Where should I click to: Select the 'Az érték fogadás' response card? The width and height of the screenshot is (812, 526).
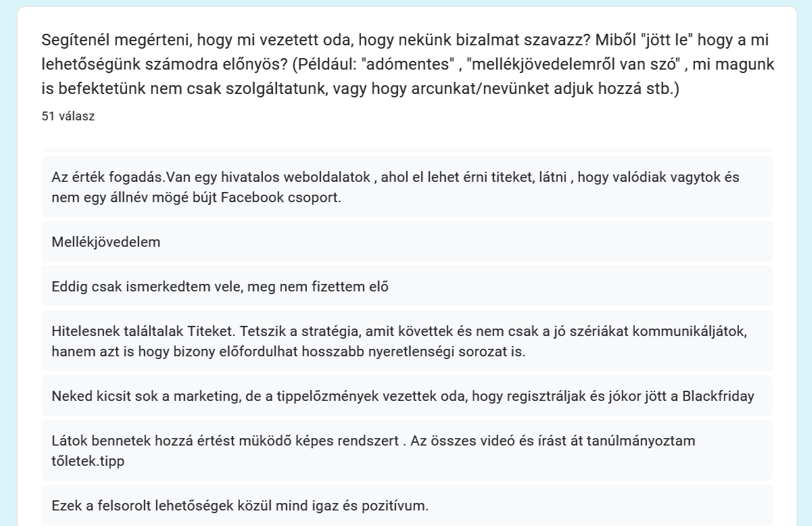tap(406, 187)
